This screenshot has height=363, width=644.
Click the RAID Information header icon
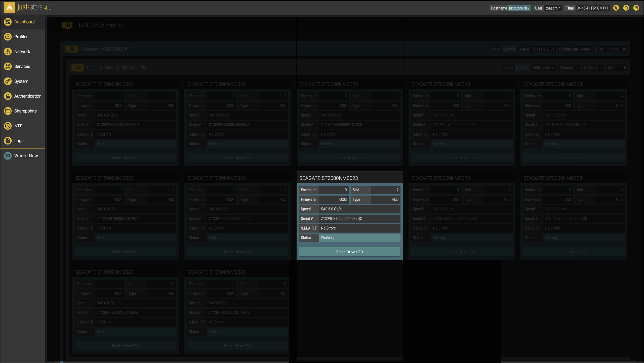click(x=67, y=25)
